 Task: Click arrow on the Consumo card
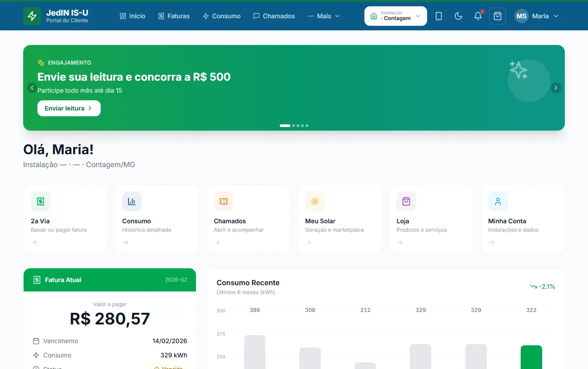(126, 242)
